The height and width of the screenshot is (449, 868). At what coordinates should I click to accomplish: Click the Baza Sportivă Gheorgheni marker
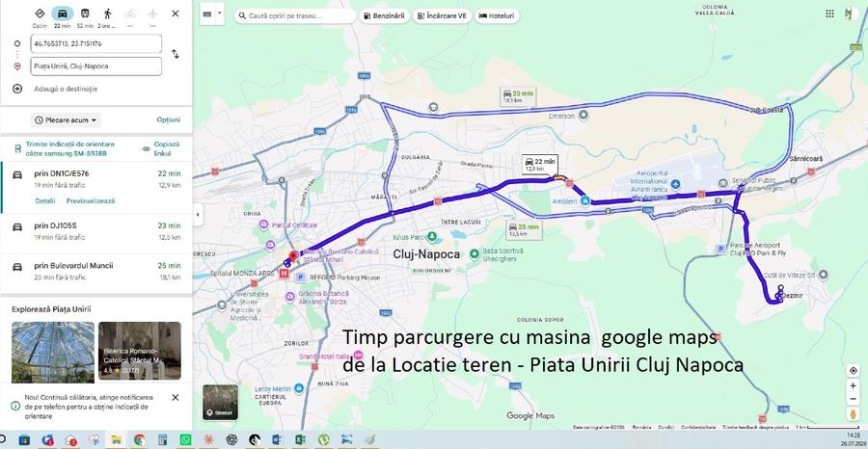tap(474, 253)
